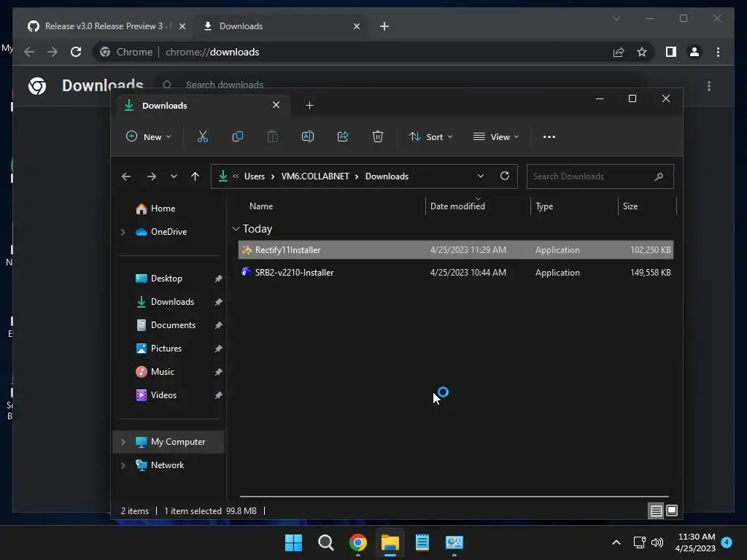Click the search magnifier in Search Downloads box
Viewport: 747px width, 560px height.
pos(659,176)
